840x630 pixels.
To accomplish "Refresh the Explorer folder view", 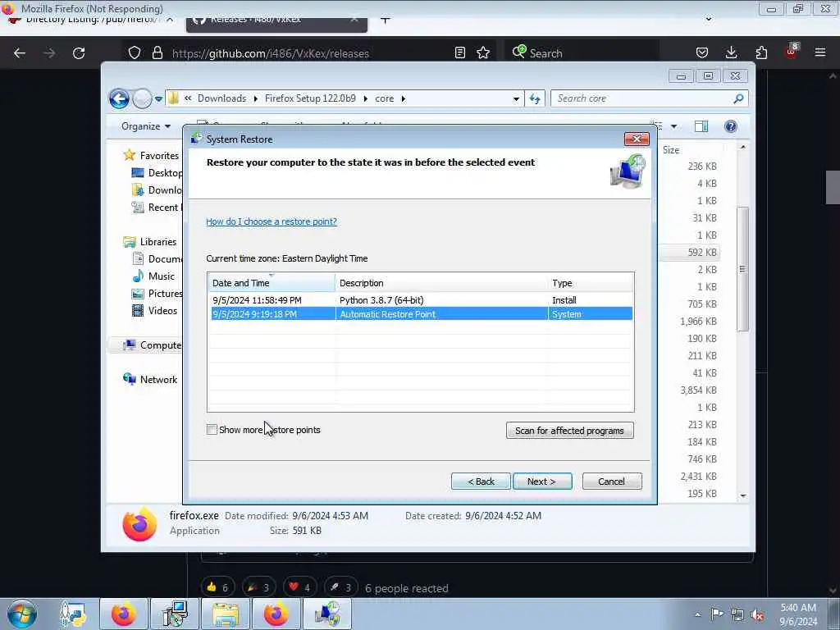I will 535,98.
